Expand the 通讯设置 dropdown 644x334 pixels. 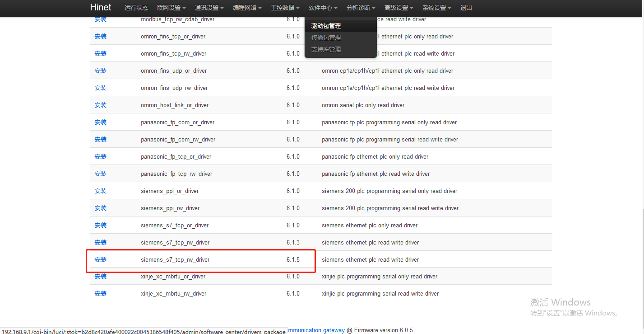coord(209,8)
